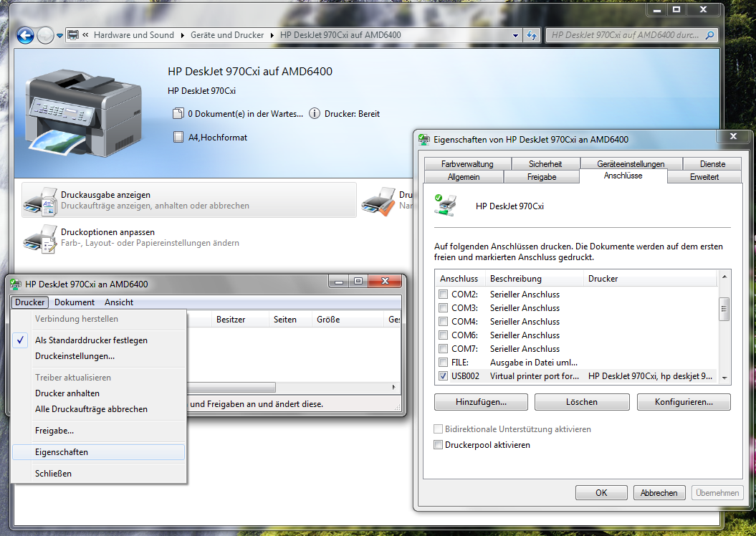Click queue horizontal scrollbar thumb

click(231, 388)
